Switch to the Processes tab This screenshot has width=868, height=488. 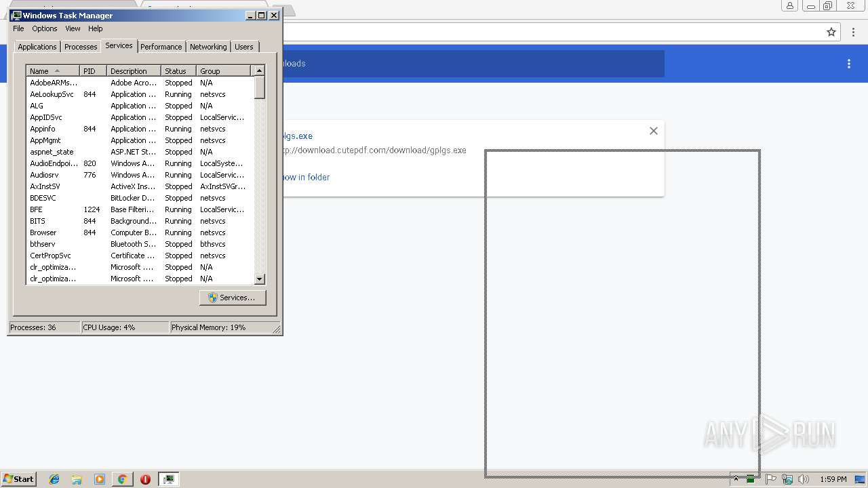pyautogui.click(x=81, y=47)
